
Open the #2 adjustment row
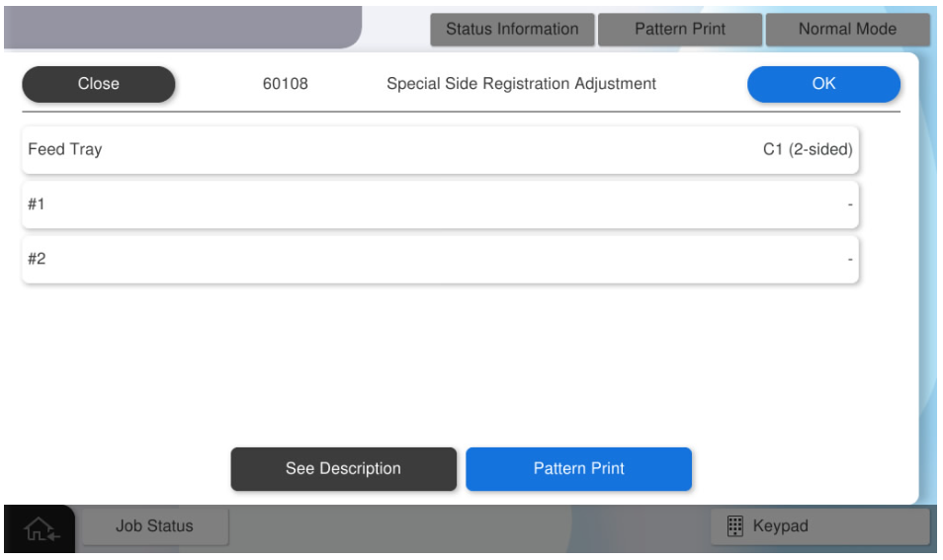tap(440, 260)
